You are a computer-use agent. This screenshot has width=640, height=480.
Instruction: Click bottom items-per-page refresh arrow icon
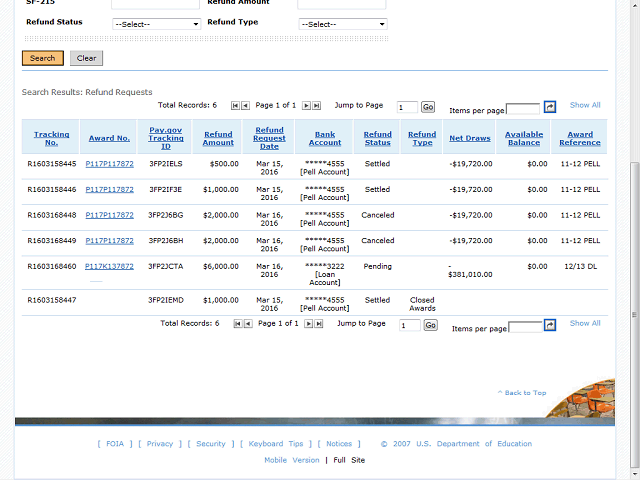549,325
